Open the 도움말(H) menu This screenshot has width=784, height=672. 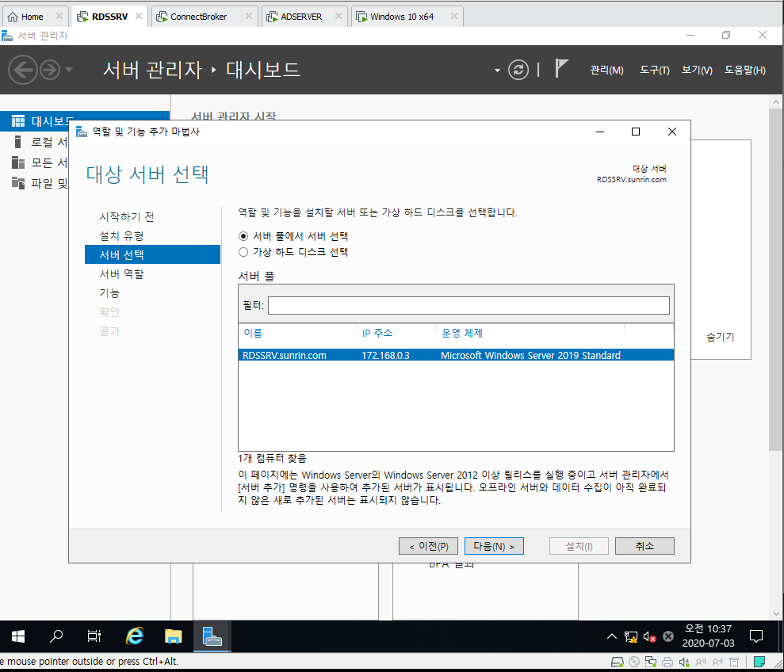(745, 71)
